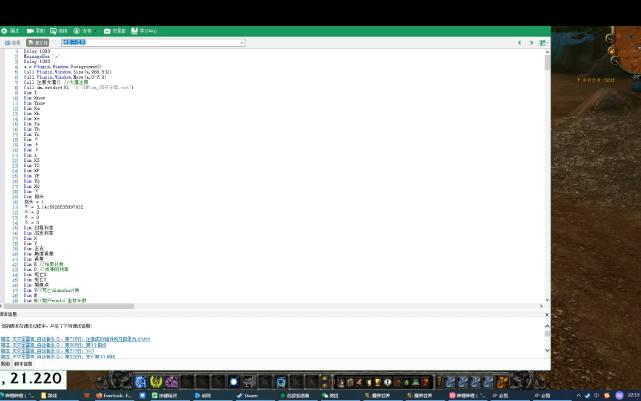Click the horizontal scrollbar's right arrow

[x=542, y=306]
